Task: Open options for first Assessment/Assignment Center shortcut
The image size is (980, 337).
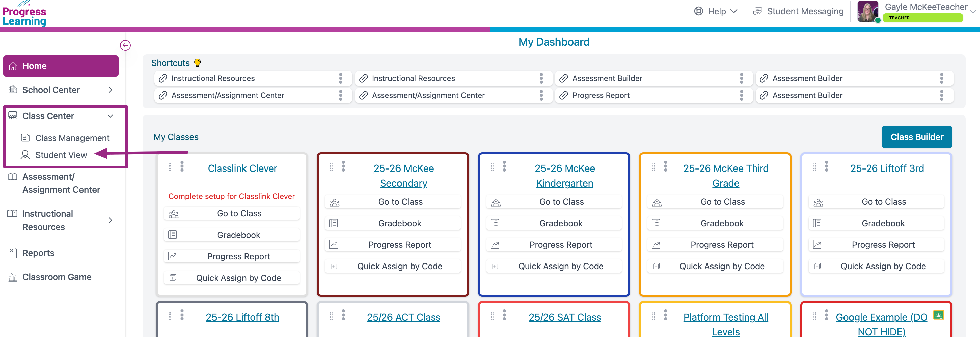Action: [x=340, y=95]
